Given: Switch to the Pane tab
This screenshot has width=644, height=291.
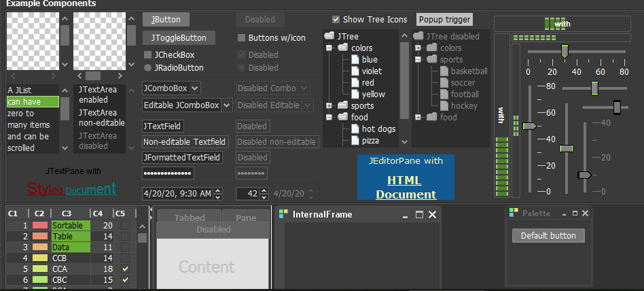Looking at the screenshot, I should pos(246,218).
